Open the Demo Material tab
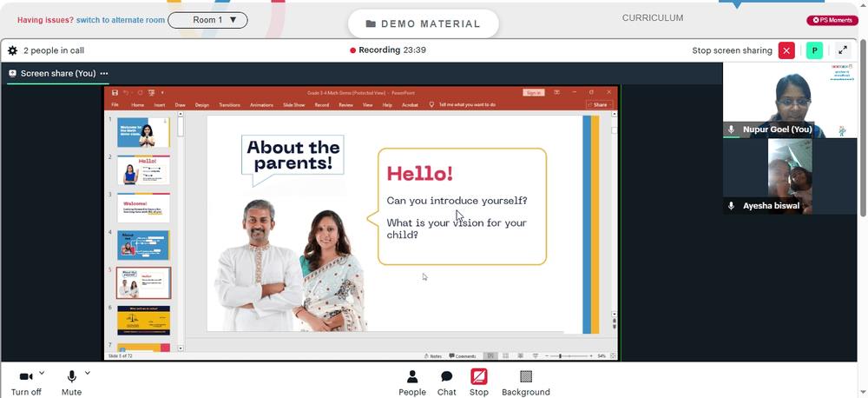Screen dimensions: 868x398 424,23
